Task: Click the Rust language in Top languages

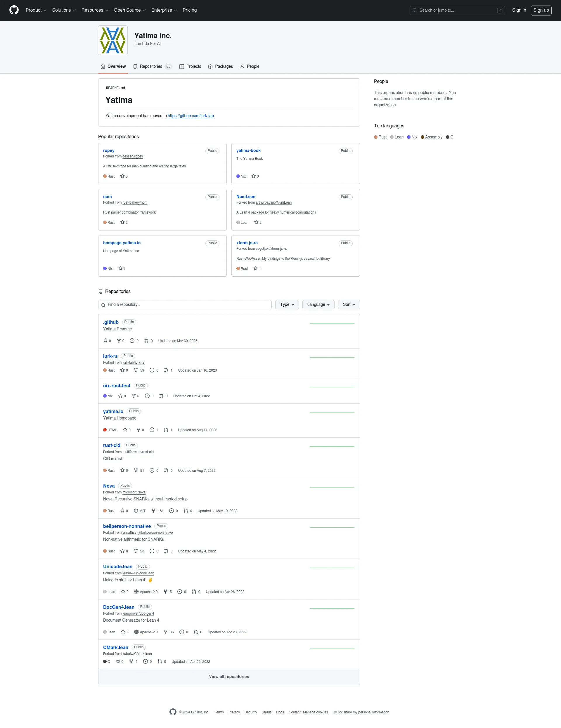Action: 380,137
